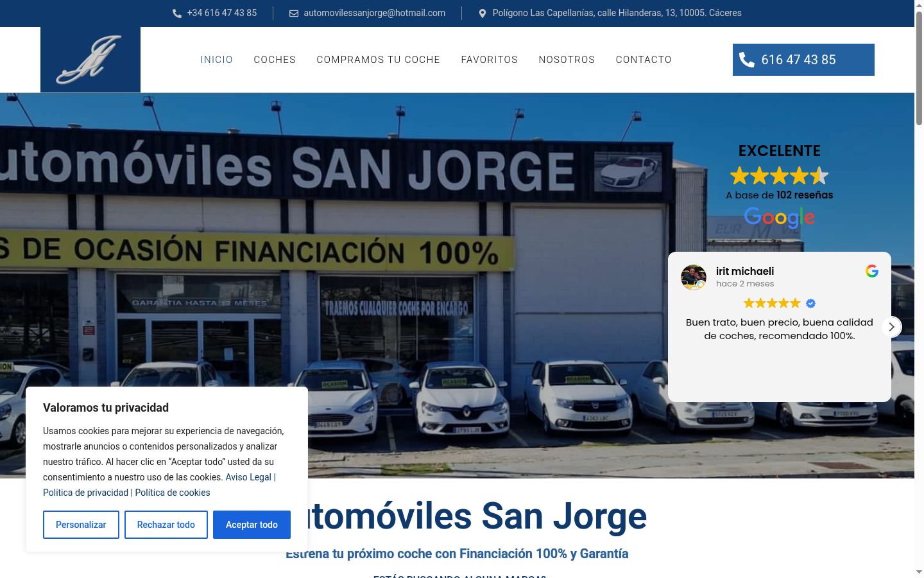Click the 'hace 2 meses' review date
This screenshot has width=924, height=578.
745,284
